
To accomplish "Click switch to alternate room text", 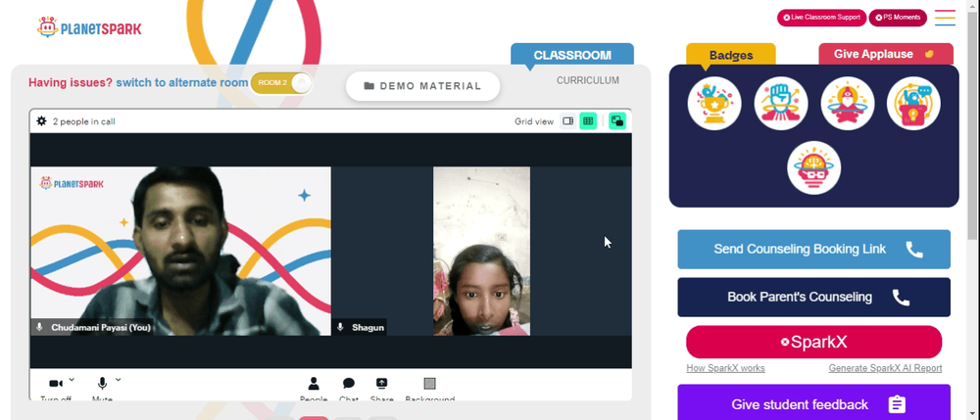I will (182, 82).
